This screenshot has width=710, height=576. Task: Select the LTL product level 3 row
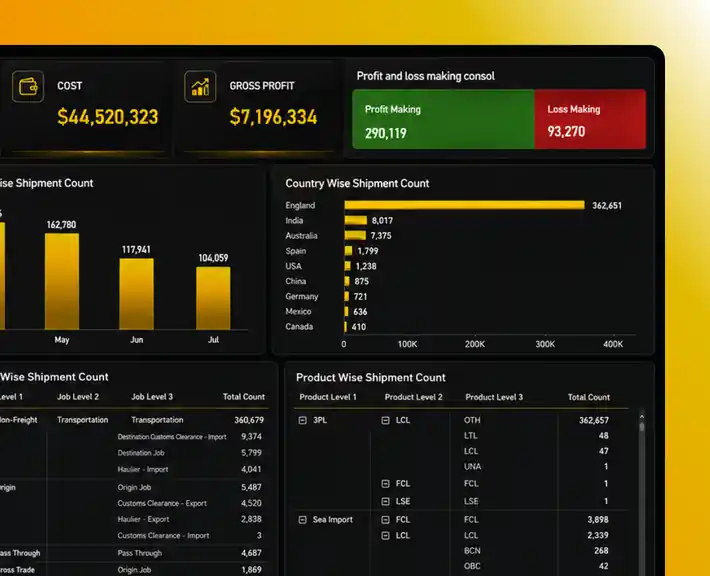[x=470, y=436]
